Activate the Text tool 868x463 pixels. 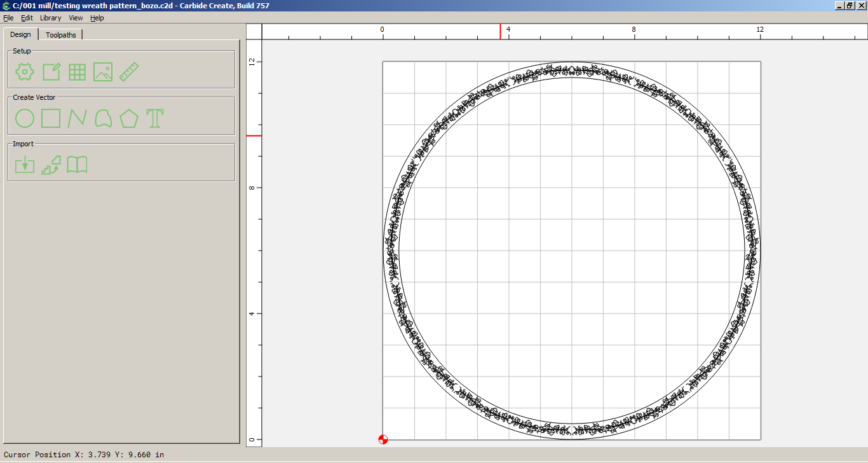pyautogui.click(x=155, y=118)
